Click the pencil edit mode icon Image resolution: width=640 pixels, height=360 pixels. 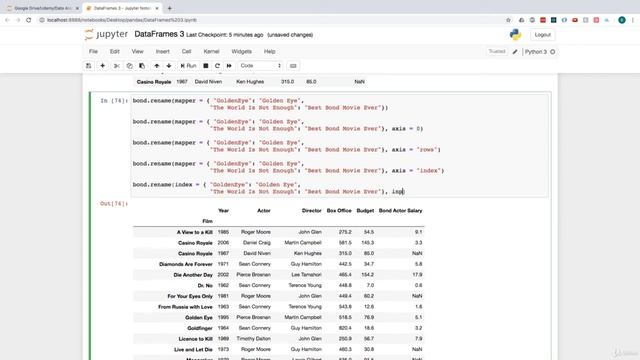[x=515, y=52]
